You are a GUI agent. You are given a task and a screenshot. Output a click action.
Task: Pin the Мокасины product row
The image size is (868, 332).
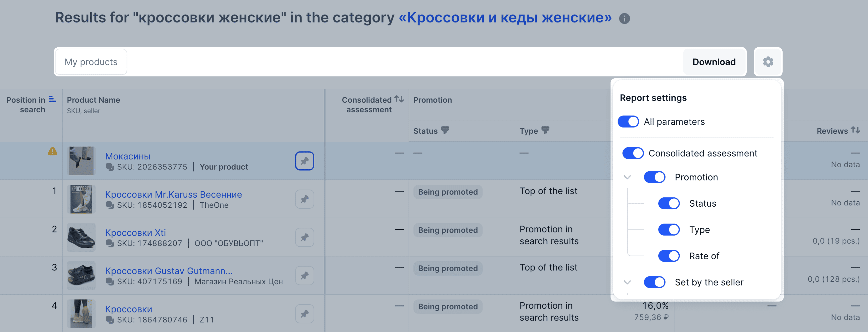(x=305, y=161)
